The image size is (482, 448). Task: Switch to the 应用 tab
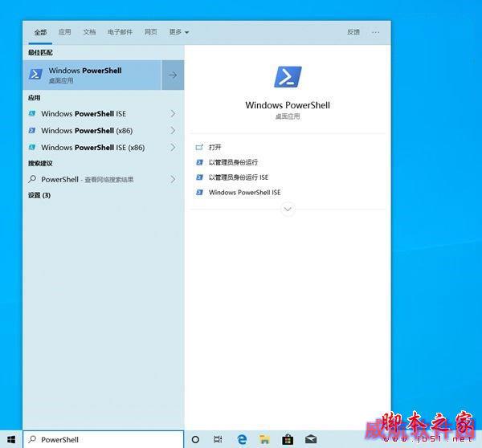click(65, 32)
